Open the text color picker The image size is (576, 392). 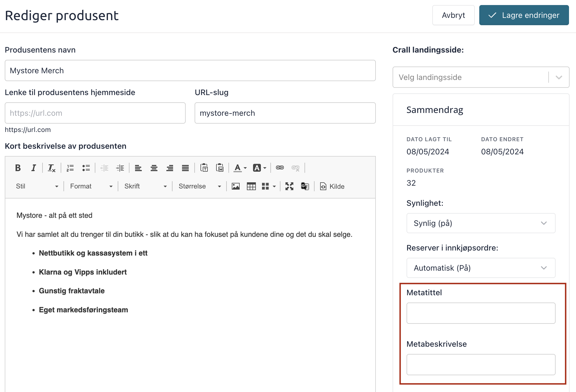click(x=240, y=168)
